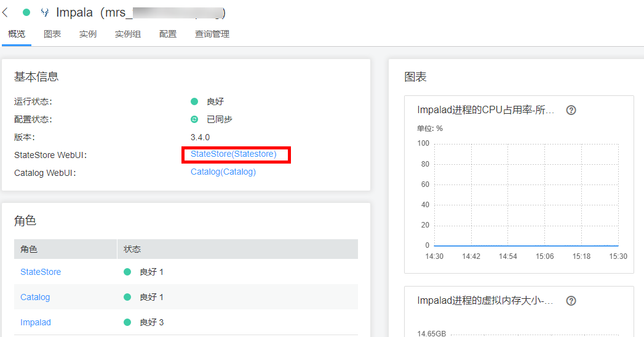Viewport: 644px width, 337px height.
Task: Open the 实例 tab
Action: (88, 34)
